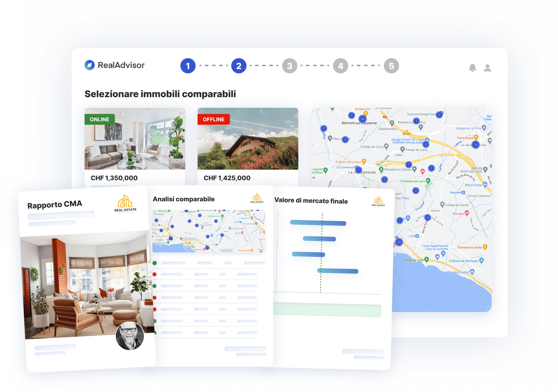Click the map cluster marker showing 4

[x=428, y=217]
